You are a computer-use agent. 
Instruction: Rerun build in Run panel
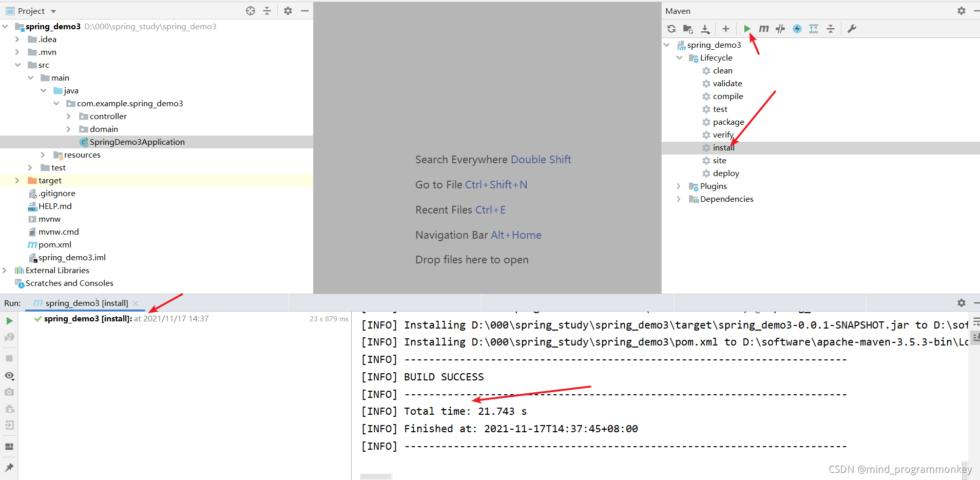(x=9, y=321)
